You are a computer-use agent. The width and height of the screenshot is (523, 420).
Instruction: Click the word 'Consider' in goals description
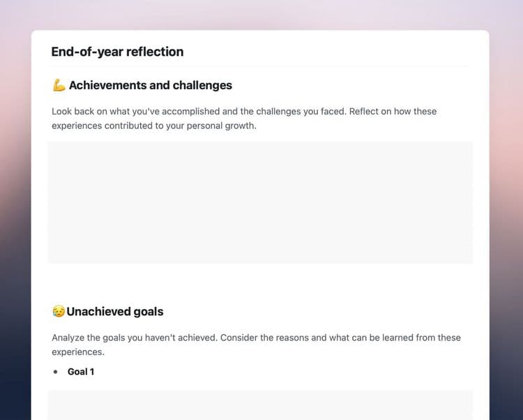tap(239, 338)
